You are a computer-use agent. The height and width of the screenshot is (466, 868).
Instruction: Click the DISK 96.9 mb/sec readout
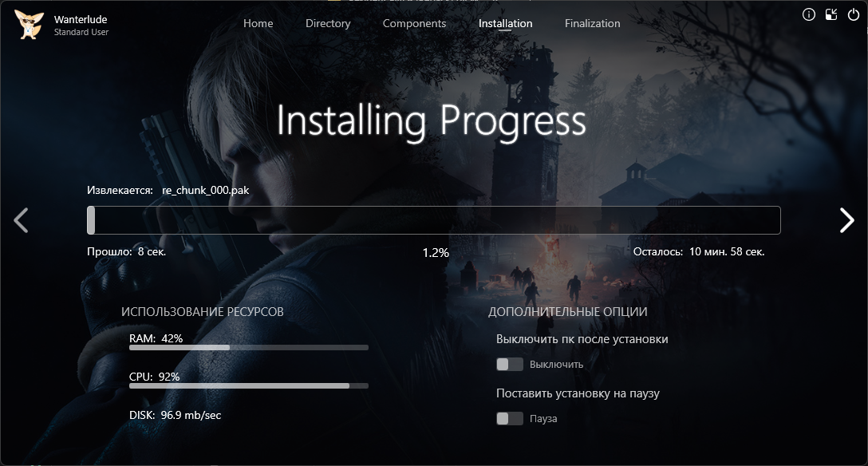click(175, 415)
